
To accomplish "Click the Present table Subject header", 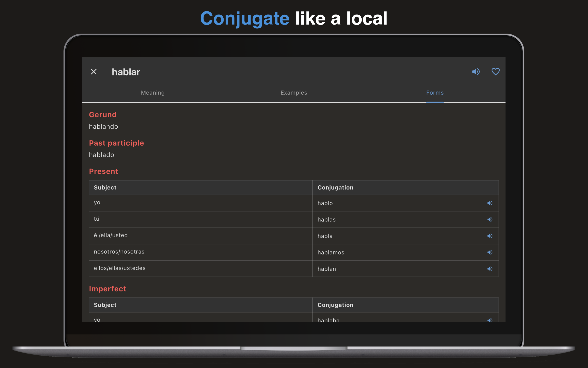I will coord(201,188).
